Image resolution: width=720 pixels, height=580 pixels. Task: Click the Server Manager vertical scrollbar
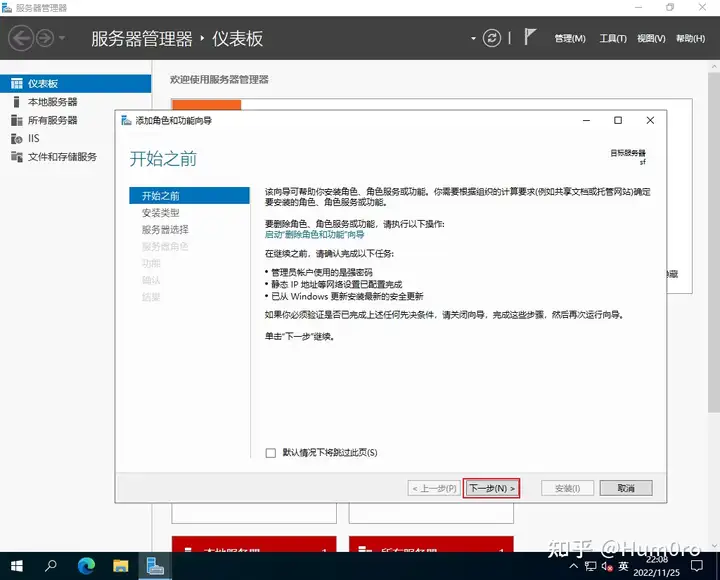pyautogui.click(x=714, y=243)
